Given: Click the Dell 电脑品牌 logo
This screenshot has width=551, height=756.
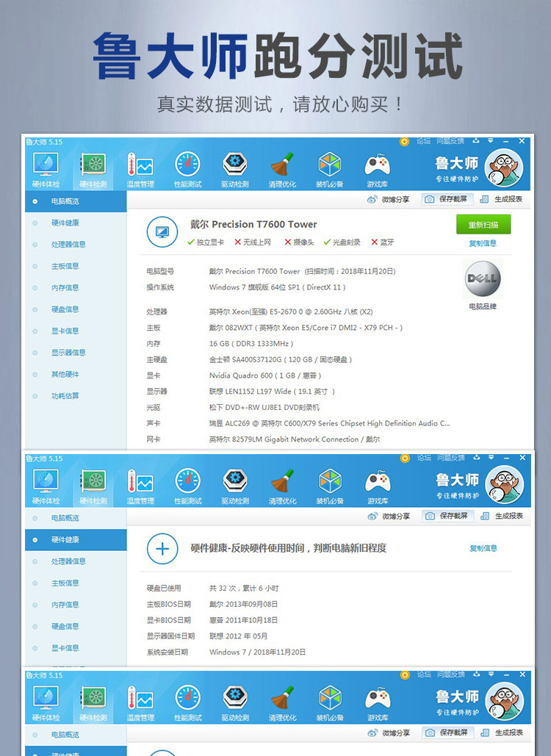Looking at the screenshot, I should click(x=483, y=278).
